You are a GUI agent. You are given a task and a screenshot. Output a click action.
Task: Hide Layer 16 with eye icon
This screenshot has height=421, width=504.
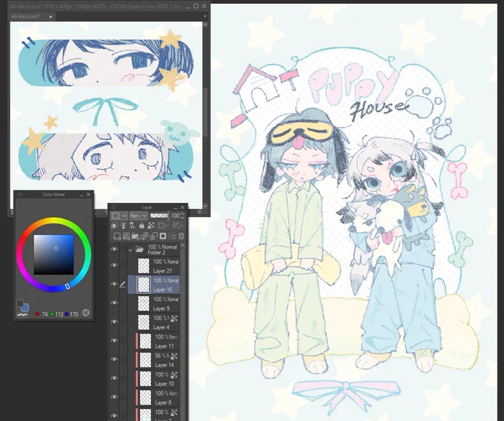[x=114, y=285]
